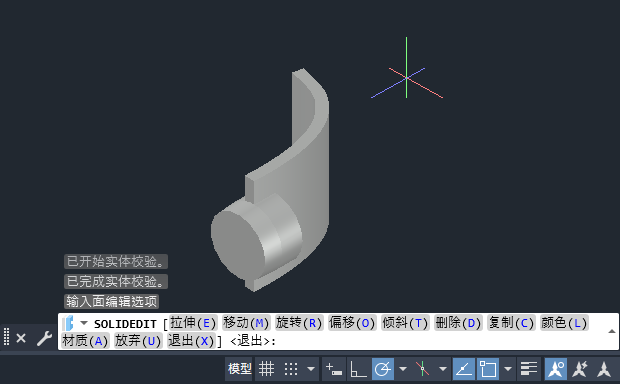This screenshot has width=620, height=384.
Task: Toggle object snap tracking icon
Action: (x=464, y=369)
